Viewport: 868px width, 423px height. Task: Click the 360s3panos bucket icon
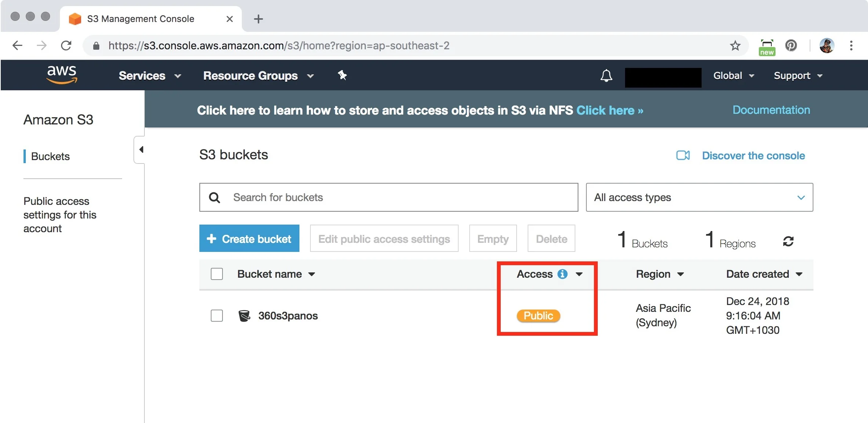[x=244, y=316]
